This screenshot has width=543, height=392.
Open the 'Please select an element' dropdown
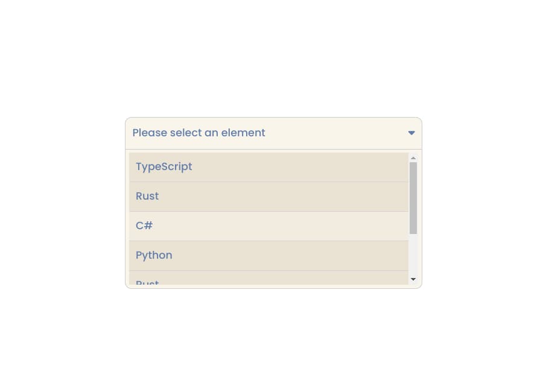tap(273, 133)
